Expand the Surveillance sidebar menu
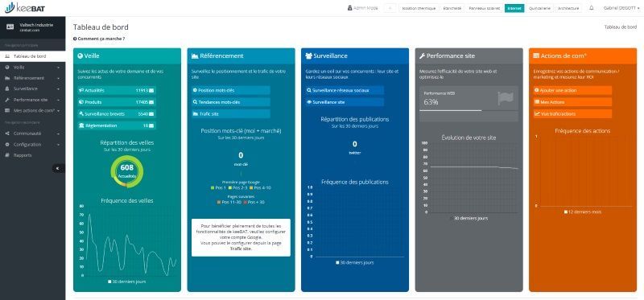This screenshot has height=300, width=644. 32,88
